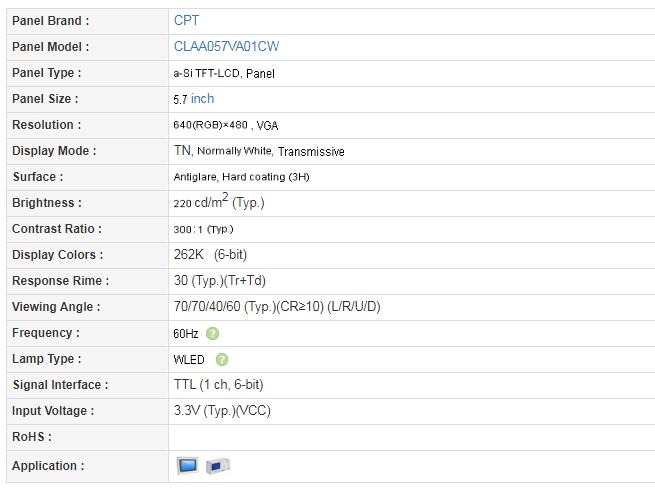
Task: Click the 640(RGB)×480 VGA resolution value
Action: tap(226, 125)
